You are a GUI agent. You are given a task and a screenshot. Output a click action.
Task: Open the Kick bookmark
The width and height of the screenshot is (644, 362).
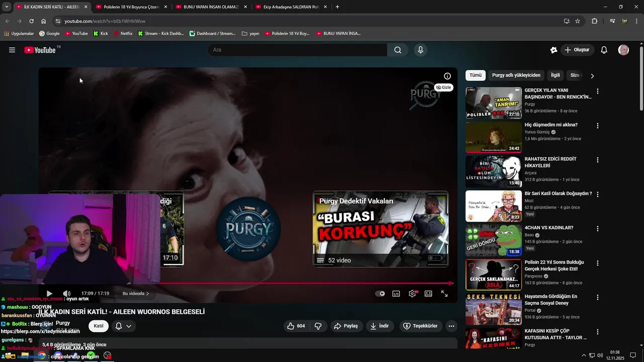(101, 34)
